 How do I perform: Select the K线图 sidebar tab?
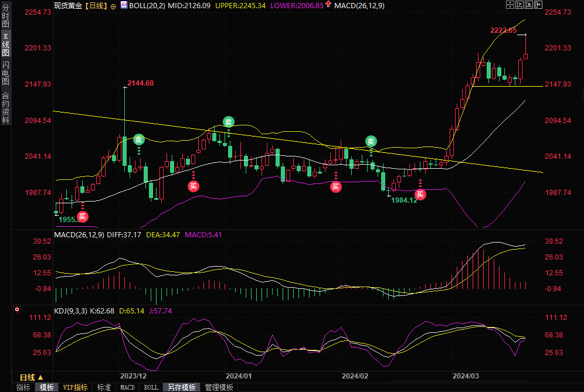click(x=5, y=44)
